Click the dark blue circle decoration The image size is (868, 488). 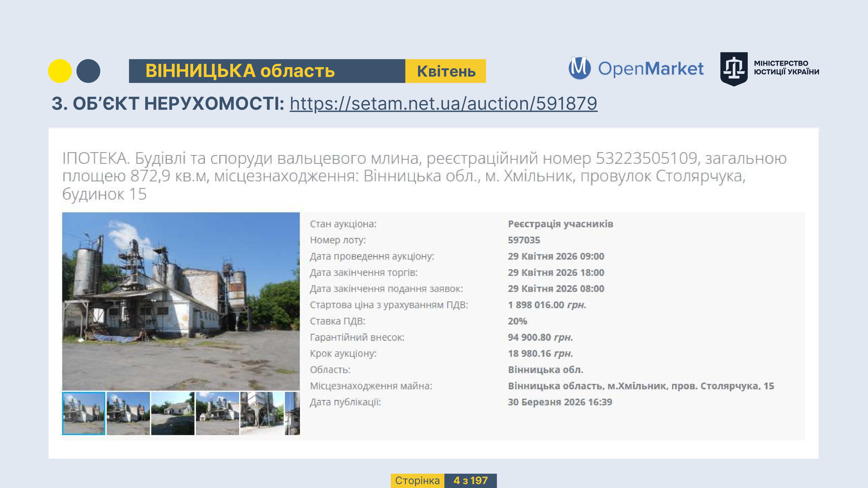[x=88, y=71]
